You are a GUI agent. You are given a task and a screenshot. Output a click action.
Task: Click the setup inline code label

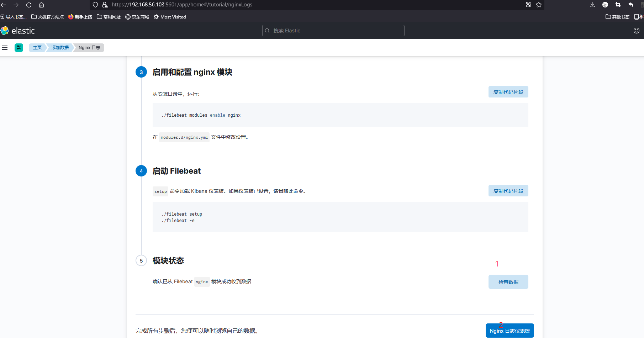pos(160,191)
